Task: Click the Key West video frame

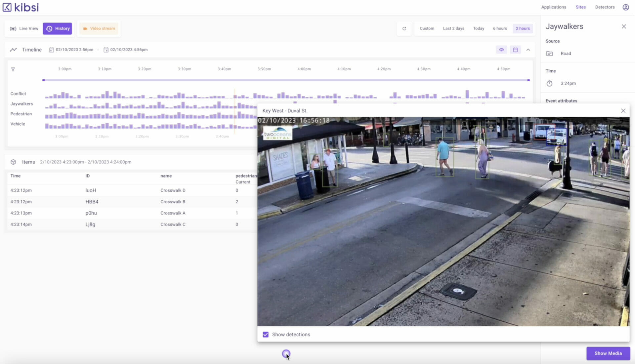Action: (x=443, y=222)
